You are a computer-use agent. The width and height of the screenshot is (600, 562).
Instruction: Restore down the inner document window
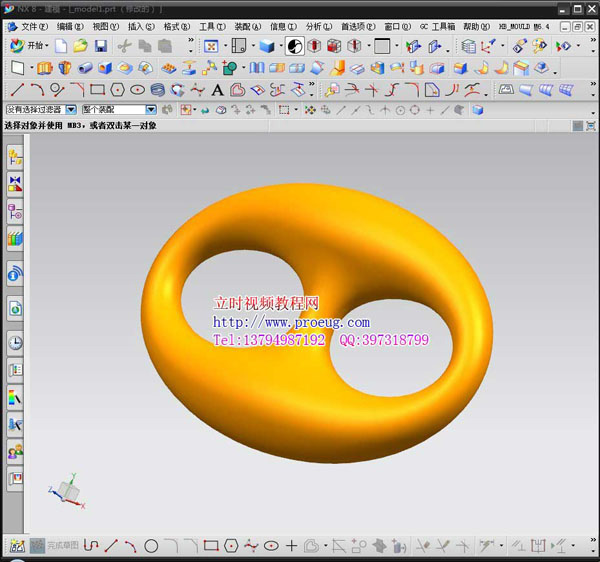pyautogui.click(x=577, y=26)
